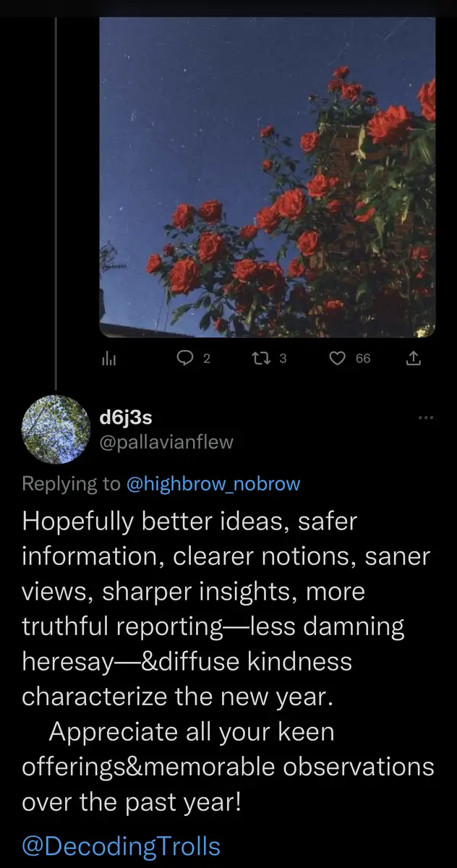
Task: Tap the gray thread connector line
Action: pos(56,195)
